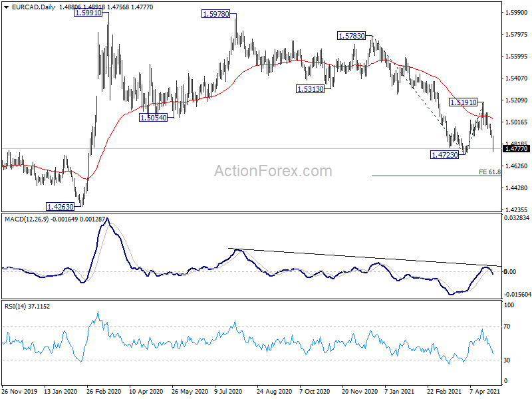Select the MACD(12,26,9) indicator label
The height and width of the screenshot is (399, 532).
coord(27,219)
